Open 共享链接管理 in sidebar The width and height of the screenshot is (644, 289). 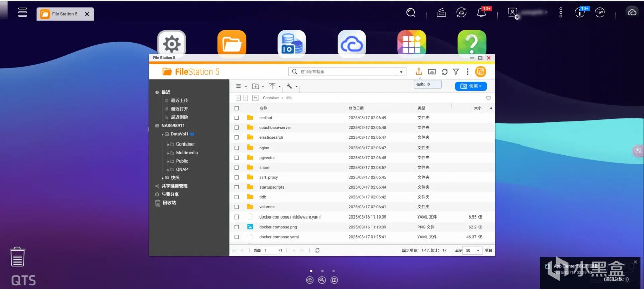[x=174, y=186]
